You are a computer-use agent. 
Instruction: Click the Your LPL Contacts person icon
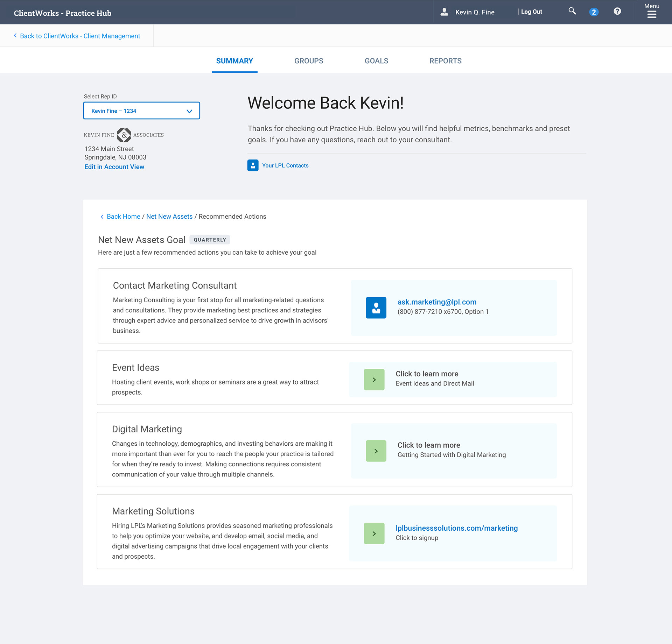pyautogui.click(x=253, y=165)
